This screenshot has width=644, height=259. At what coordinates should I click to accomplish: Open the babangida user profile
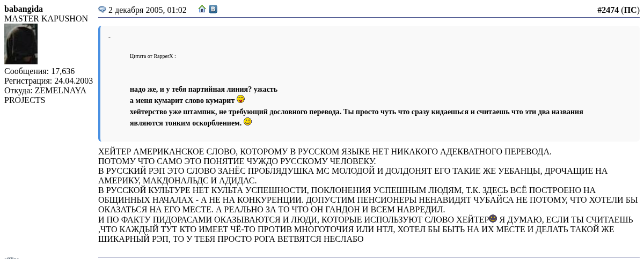[x=24, y=9]
